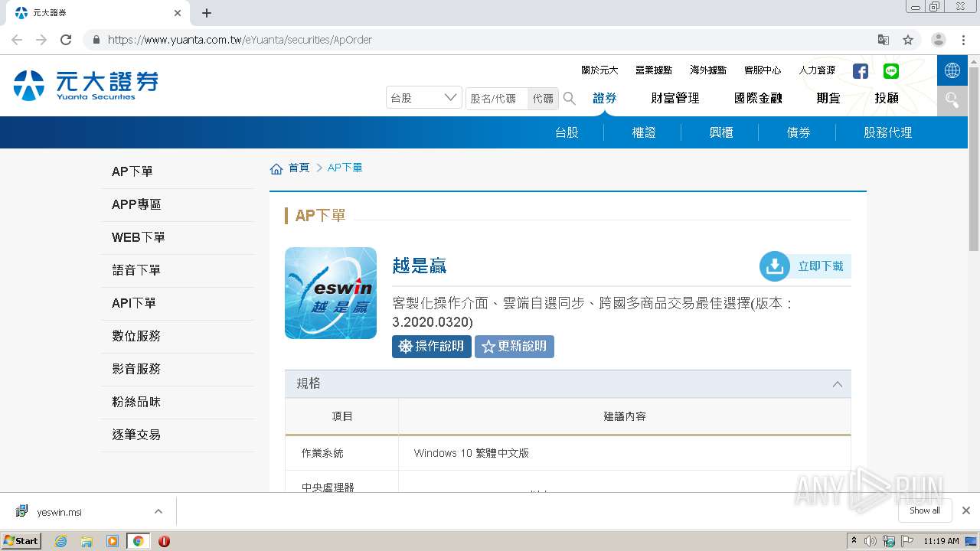Image resolution: width=980 pixels, height=551 pixels.
Task: Open the 客服中心 link
Action: [763, 70]
